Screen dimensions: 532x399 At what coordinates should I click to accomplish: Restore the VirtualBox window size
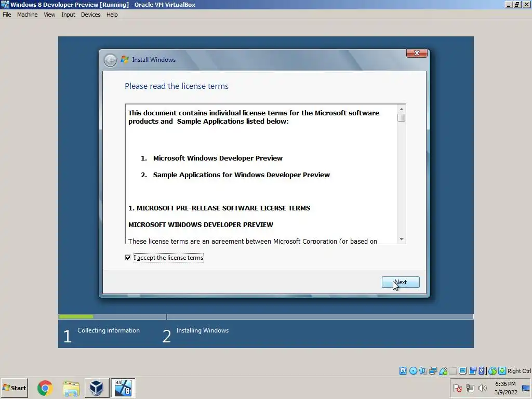pyautogui.click(x=517, y=4)
